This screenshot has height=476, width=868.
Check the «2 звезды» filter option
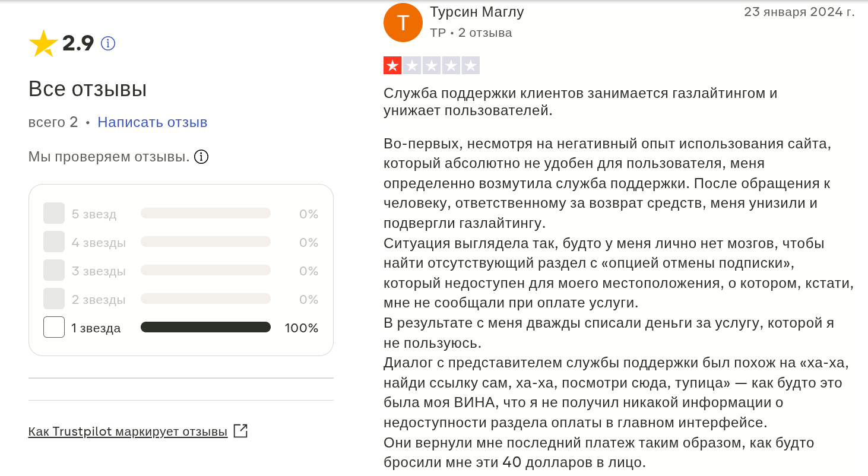coord(53,299)
